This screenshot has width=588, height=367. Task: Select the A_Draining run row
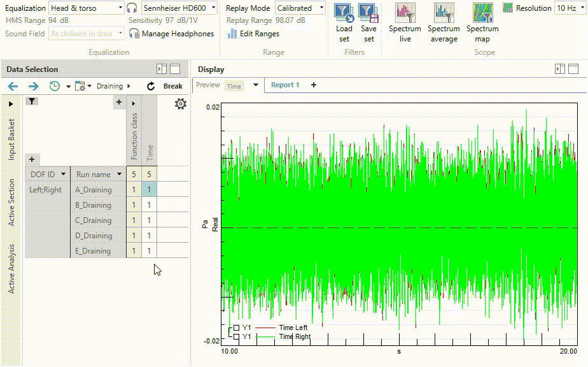pos(98,190)
